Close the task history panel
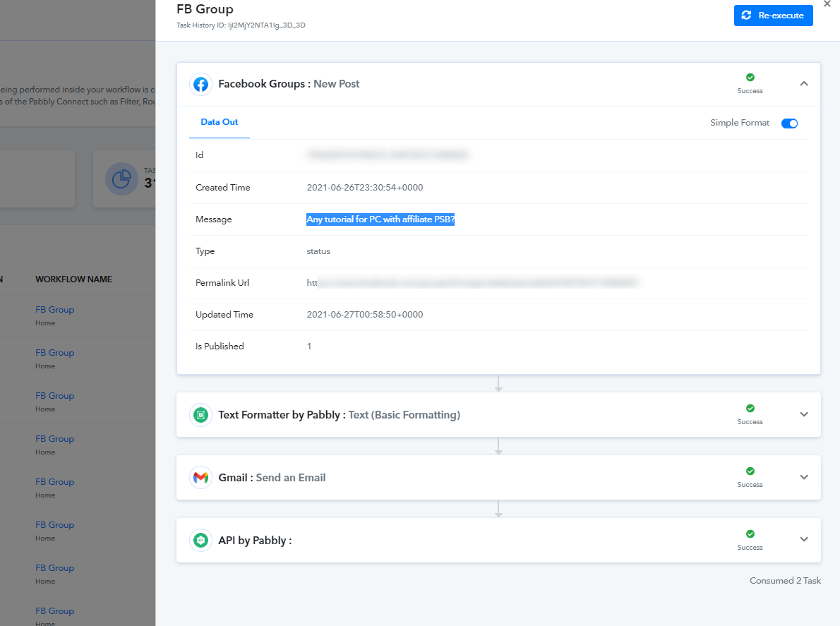Screen dimensions: 840x626 (827, 4)
